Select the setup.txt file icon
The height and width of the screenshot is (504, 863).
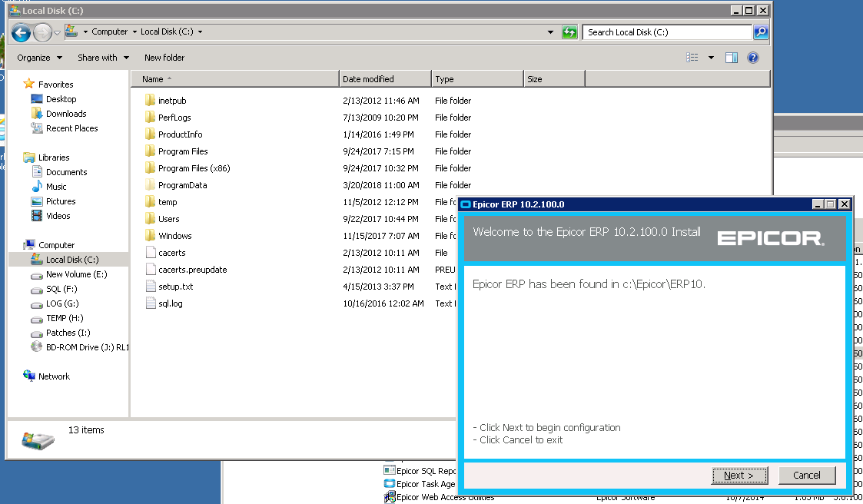pos(151,286)
